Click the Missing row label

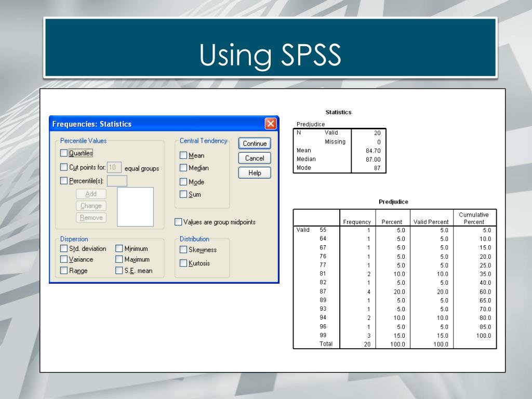point(335,142)
